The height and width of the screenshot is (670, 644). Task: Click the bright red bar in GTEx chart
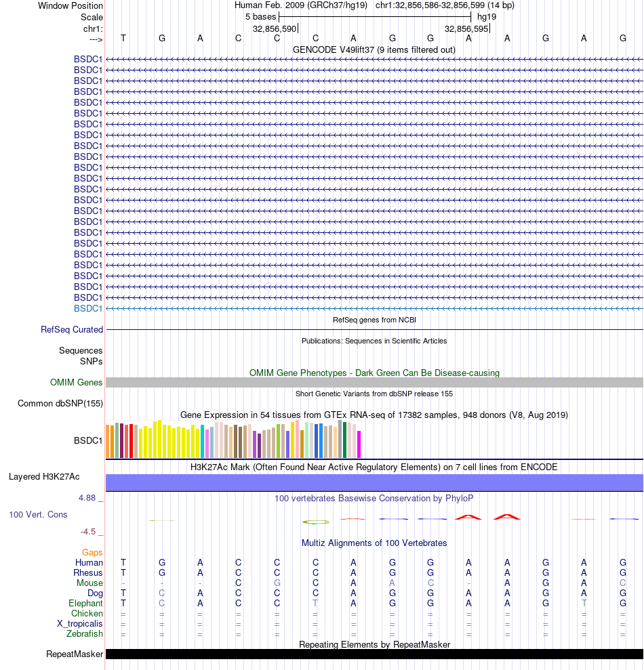tap(132, 442)
